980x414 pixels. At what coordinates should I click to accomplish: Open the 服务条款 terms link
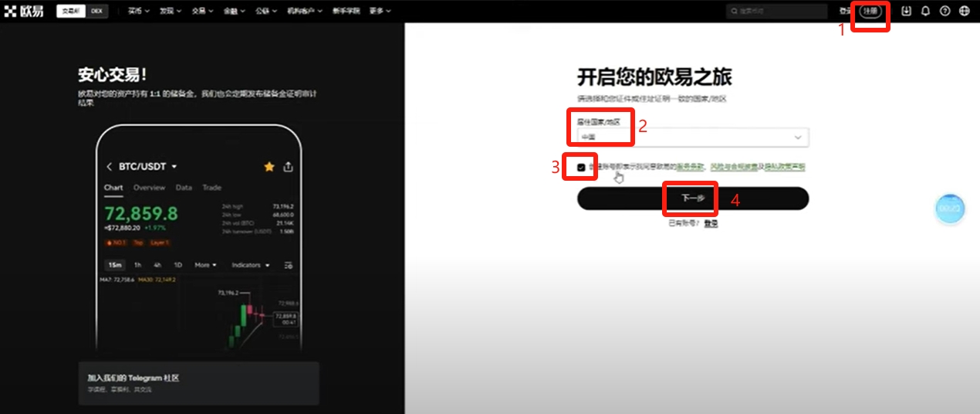tap(691, 167)
